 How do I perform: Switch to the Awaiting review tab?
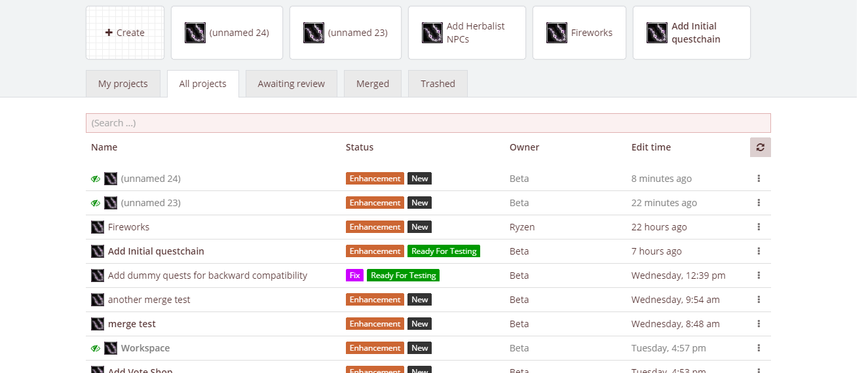(x=291, y=84)
